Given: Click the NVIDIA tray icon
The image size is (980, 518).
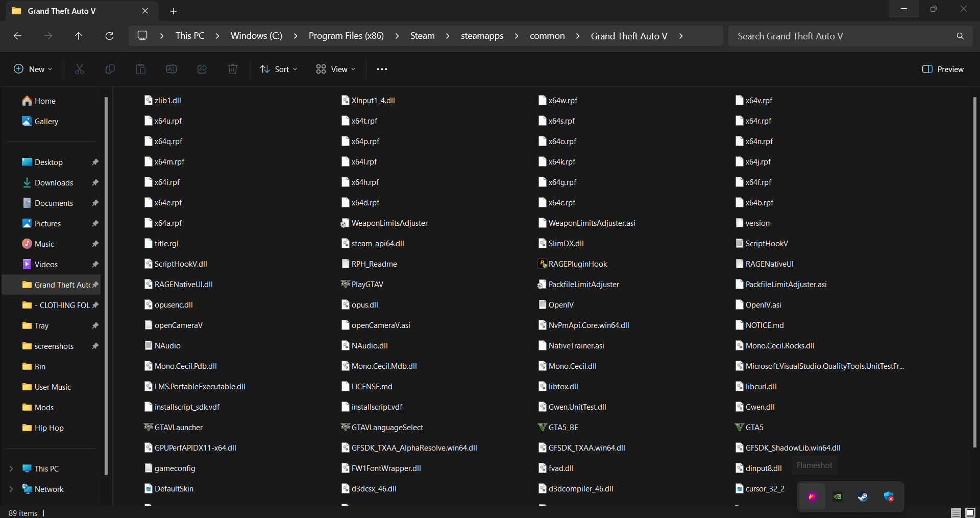Looking at the screenshot, I should pos(838,497).
